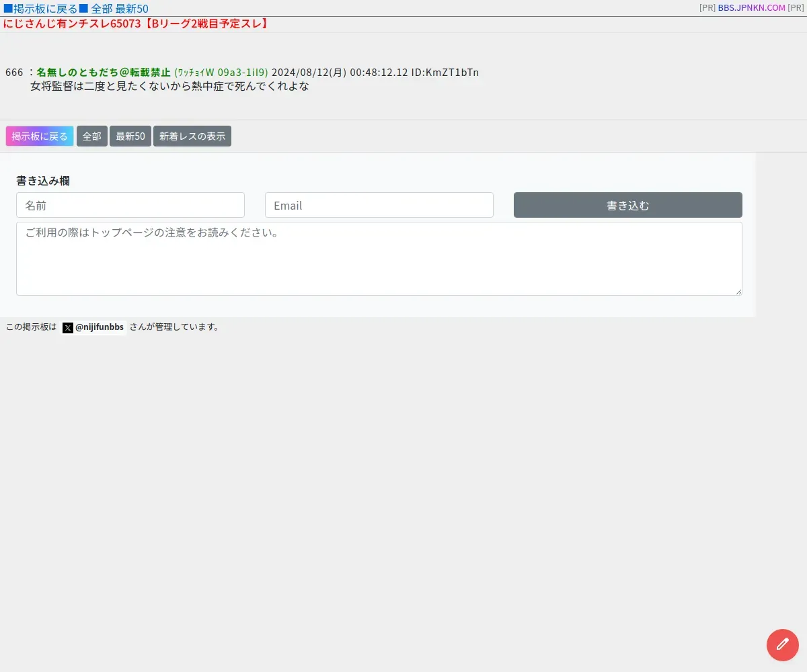
Task: Click the X logo icon beside @nijifunbbs
Action: click(x=68, y=328)
